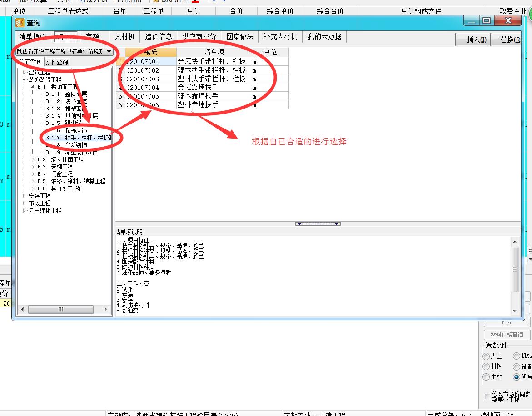Screen dimensions: 532x416
Task: Switch to the 定额 tab
Action: pos(92,36)
